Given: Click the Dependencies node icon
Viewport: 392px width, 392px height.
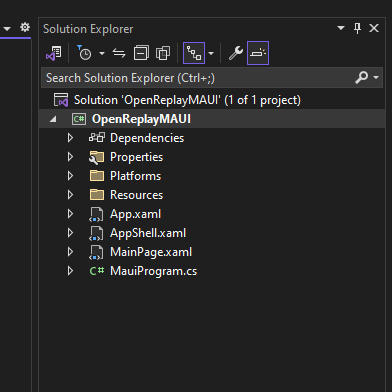Looking at the screenshot, I should tap(97, 137).
